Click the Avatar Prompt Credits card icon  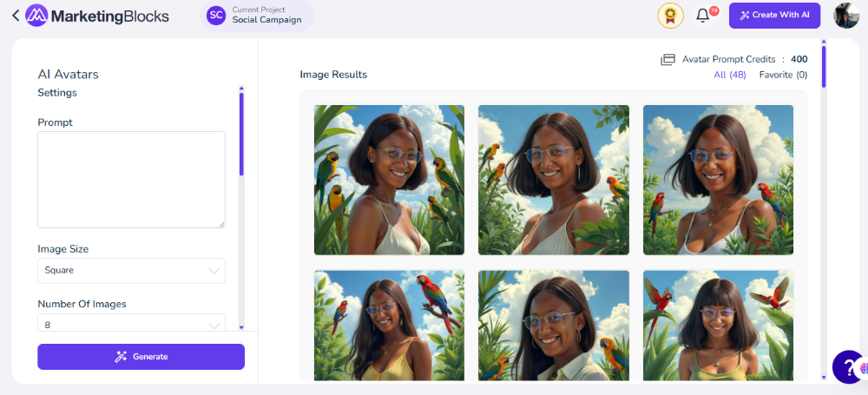[668, 59]
